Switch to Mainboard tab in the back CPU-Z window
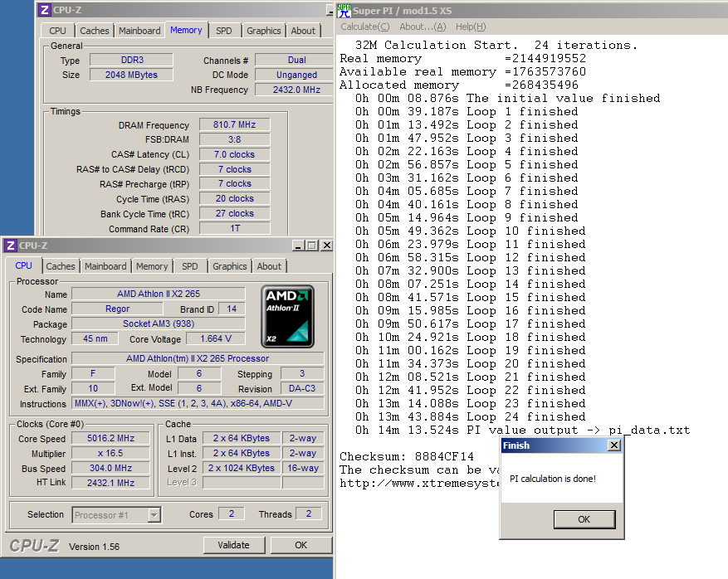This screenshot has height=579, width=728. coord(139,31)
